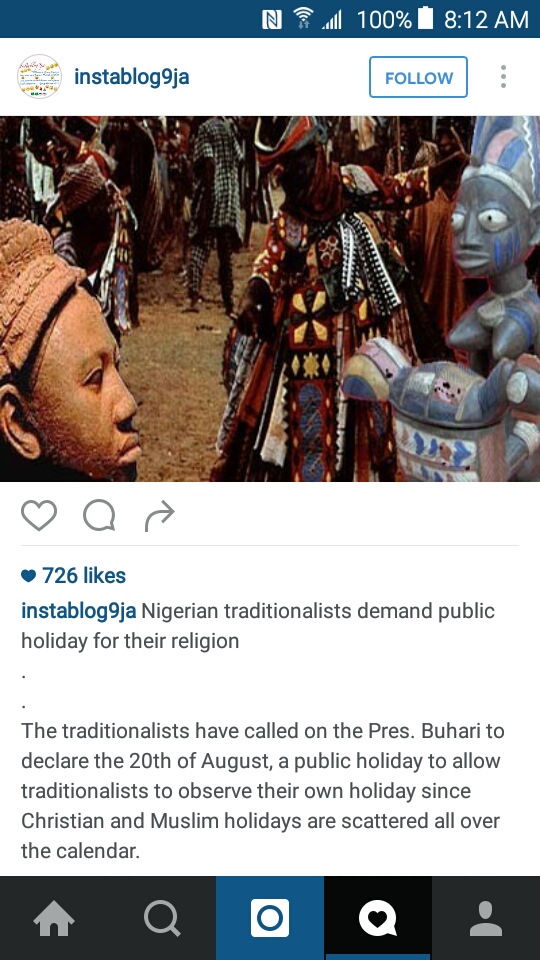The image size is (540, 960).
Task: View the 726 likes list
Action: [84, 576]
